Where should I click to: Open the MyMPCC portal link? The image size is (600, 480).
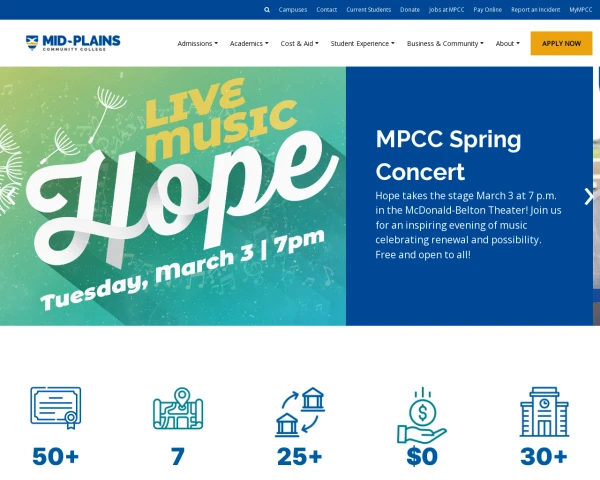click(x=581, y=9)
